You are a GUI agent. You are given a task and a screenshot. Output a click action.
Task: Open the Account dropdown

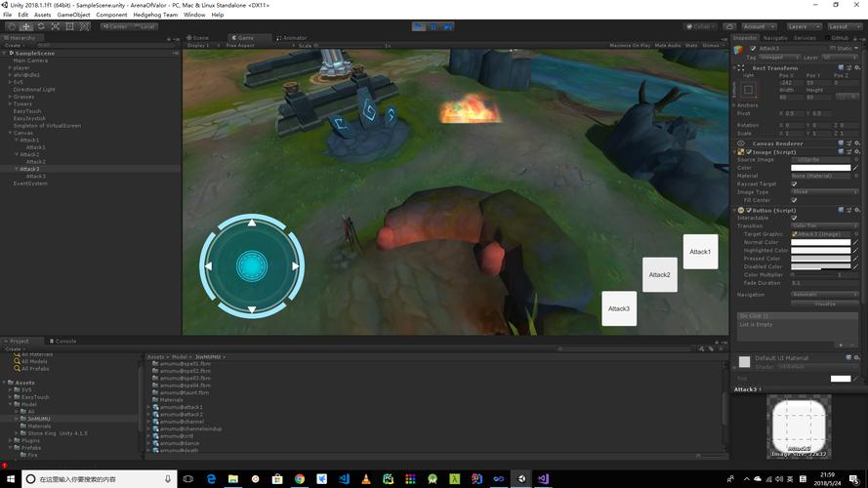(x=759, y=26)
